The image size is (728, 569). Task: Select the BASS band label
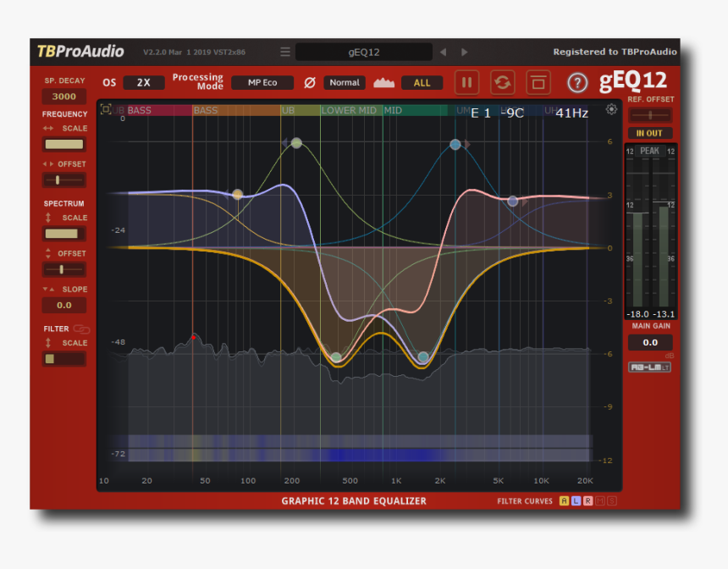coord(206,111)
